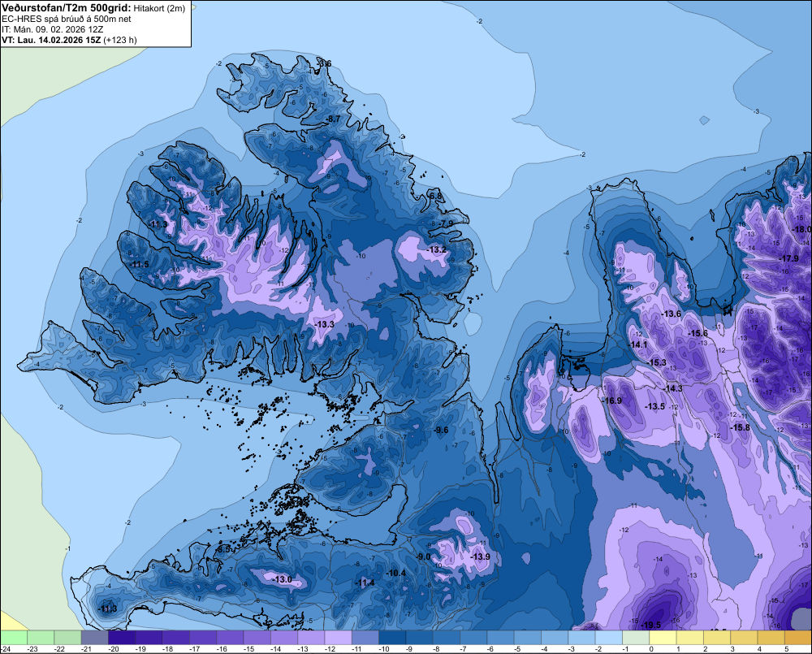Click the -18.0 temperature value on map

click(x=802, y=230)
